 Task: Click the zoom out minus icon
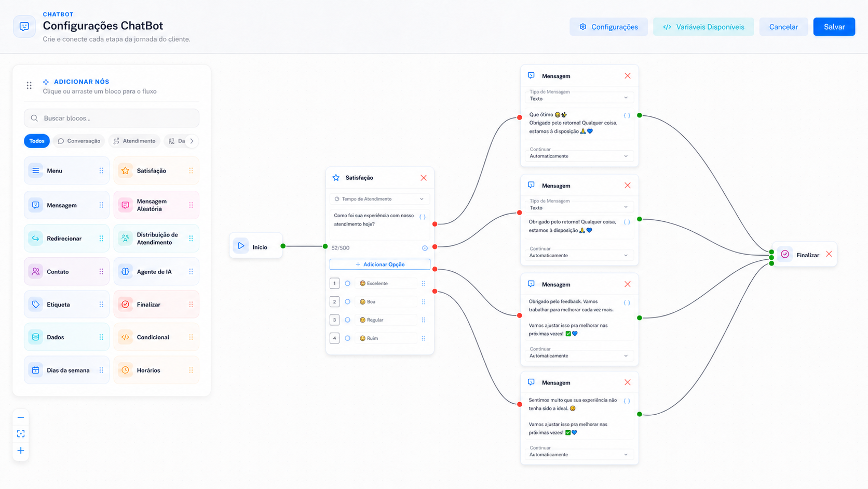[x=21, y=417]
